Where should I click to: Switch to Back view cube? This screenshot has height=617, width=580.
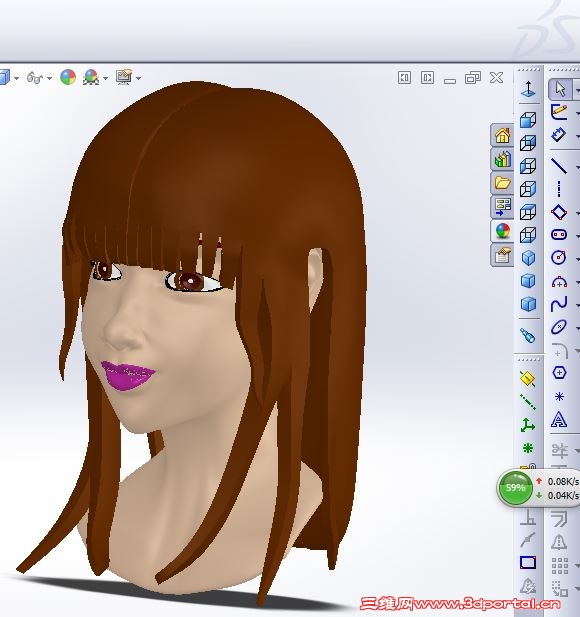pos(528,143)
